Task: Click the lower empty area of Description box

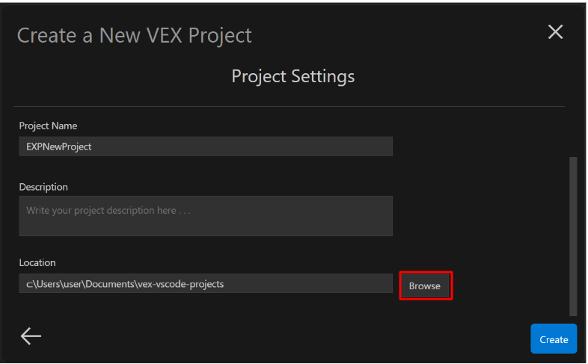Action: point(205,227)
